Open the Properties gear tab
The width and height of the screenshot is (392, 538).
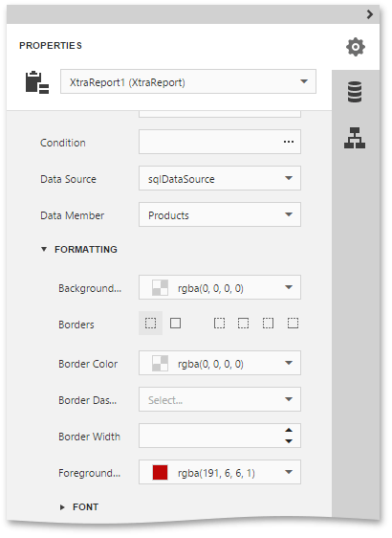point(356,47)
